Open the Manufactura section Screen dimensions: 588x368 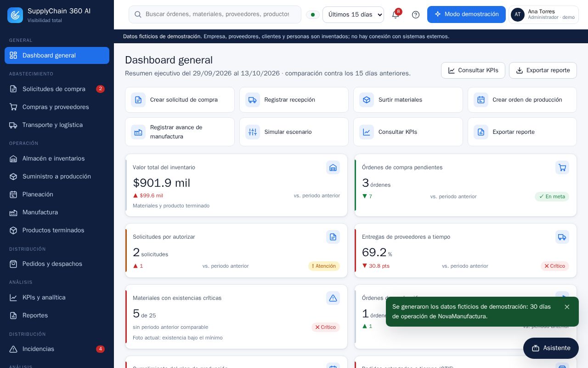click(57, 212)
